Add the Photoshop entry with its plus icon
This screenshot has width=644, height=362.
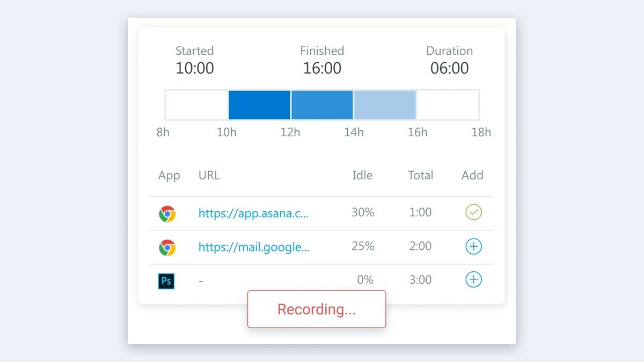tap(473, 279)
